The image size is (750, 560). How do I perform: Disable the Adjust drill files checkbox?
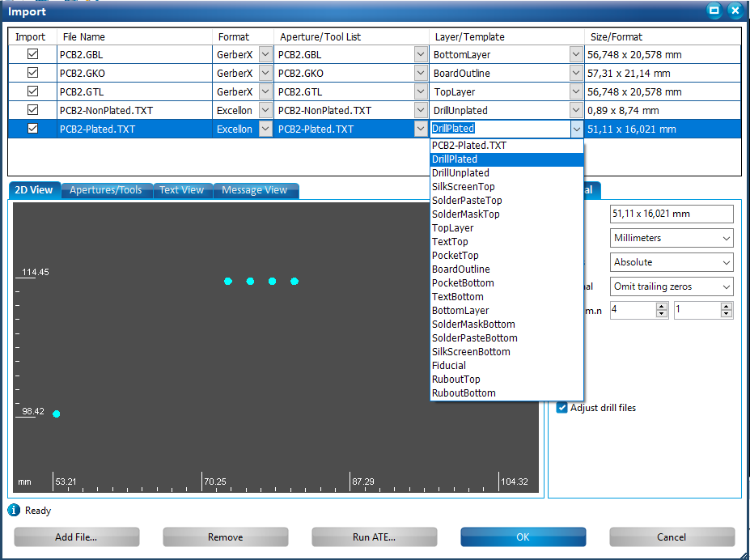pos(562,408)
